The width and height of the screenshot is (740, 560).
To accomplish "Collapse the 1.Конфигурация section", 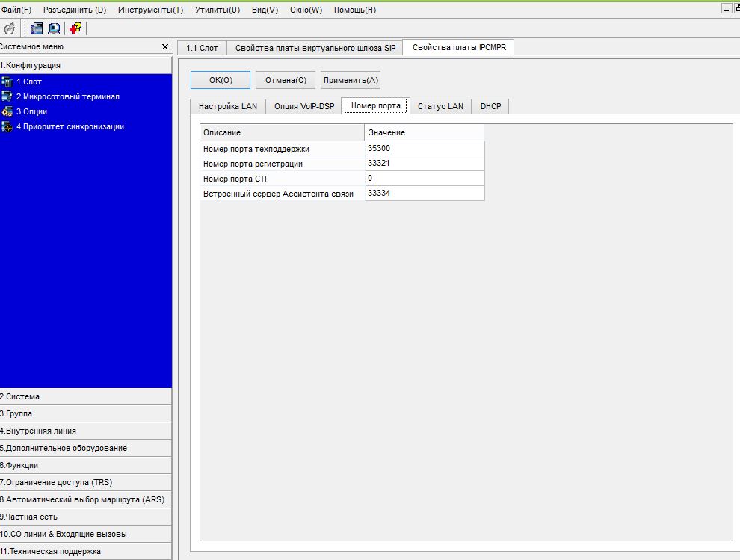I will 86,65.
